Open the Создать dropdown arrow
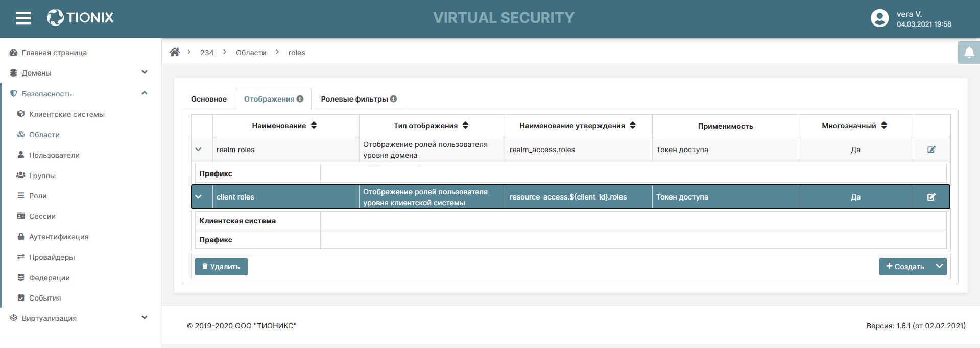The width and height of the screenshot is (980, 348). 939,266
